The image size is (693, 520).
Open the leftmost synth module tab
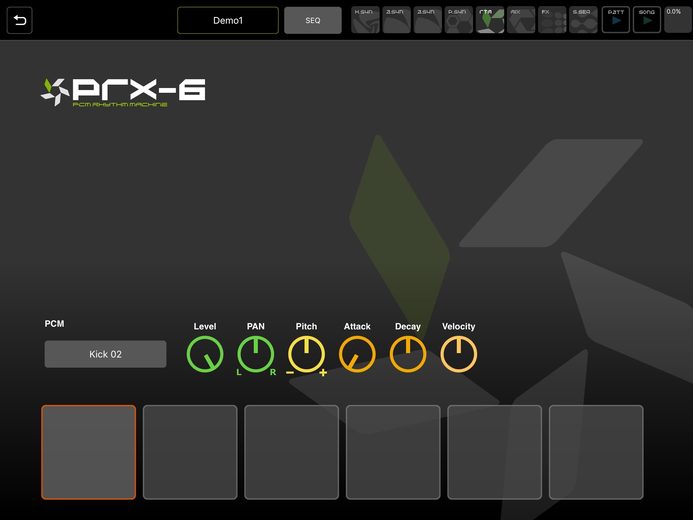pos(365,20)
